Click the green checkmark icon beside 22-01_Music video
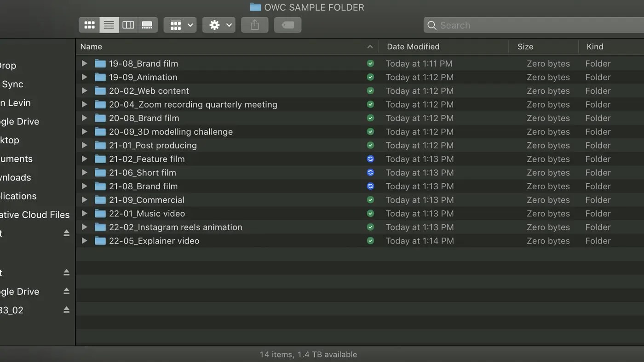The image size is (644, 362). (370, 214)
